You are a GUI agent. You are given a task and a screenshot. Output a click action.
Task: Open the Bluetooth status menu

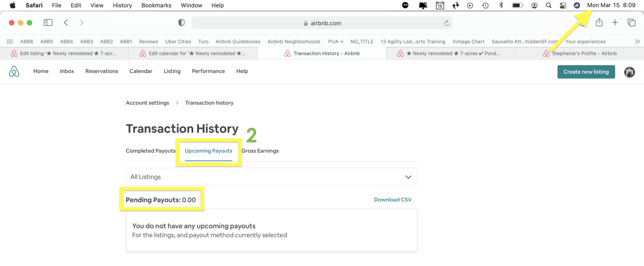[501, 5]
